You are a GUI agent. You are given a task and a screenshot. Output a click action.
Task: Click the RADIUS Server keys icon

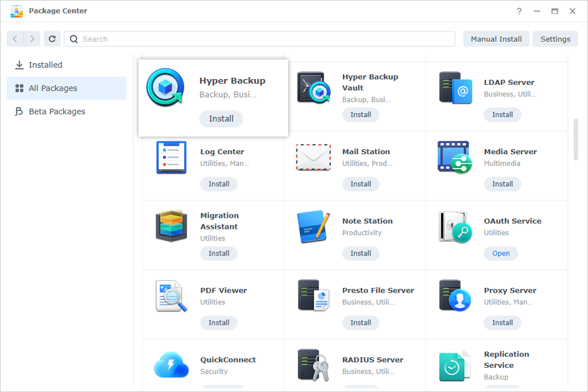point(314,365)
